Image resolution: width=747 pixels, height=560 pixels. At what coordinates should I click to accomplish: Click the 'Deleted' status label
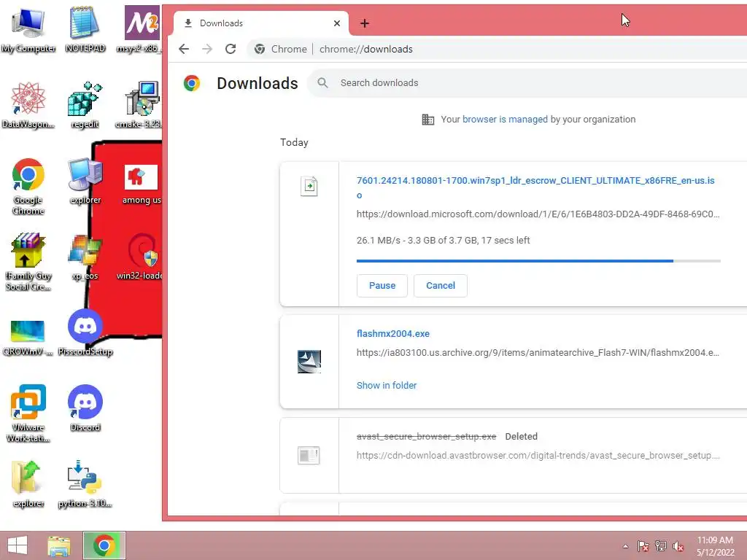click(521, 437)
